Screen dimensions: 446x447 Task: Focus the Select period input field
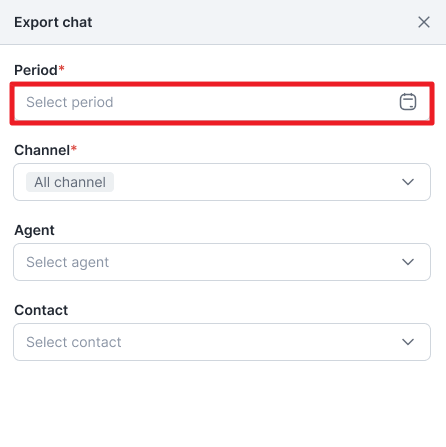pos(222,103)
